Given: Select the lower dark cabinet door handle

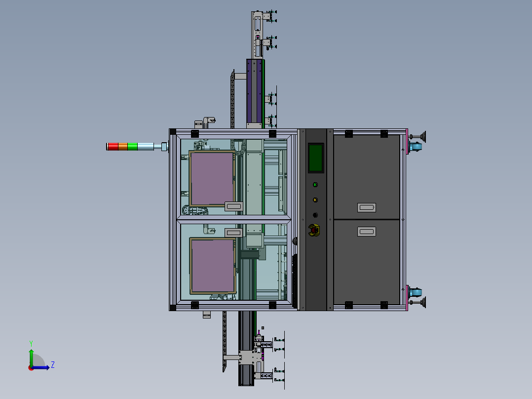Looking at the screenshot, I should (366, 232).
